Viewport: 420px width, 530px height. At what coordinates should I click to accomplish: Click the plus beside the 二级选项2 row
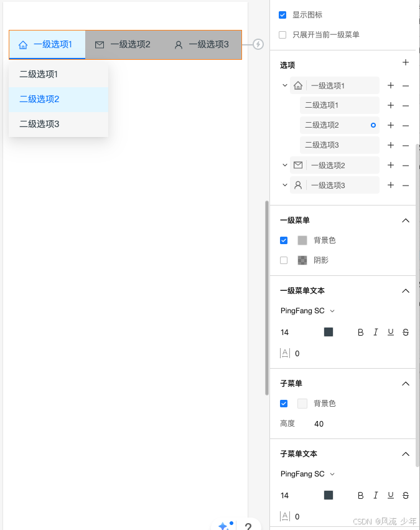pos(391,125)
